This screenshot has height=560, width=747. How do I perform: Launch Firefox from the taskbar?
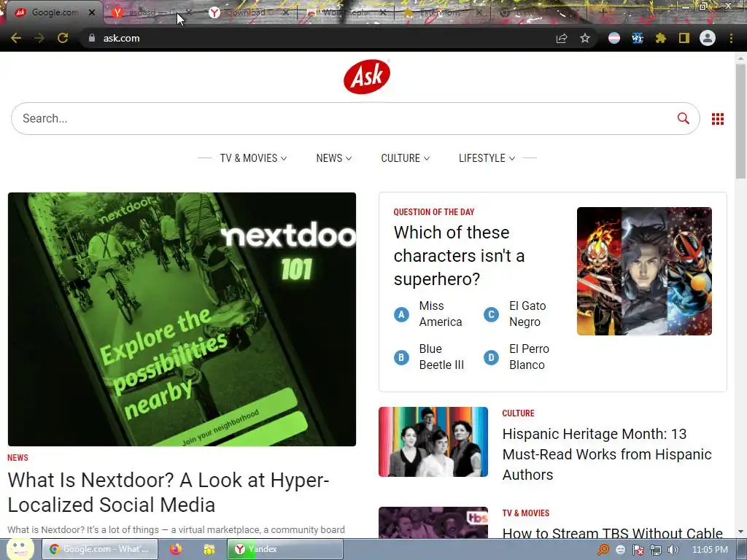point(176,549)
